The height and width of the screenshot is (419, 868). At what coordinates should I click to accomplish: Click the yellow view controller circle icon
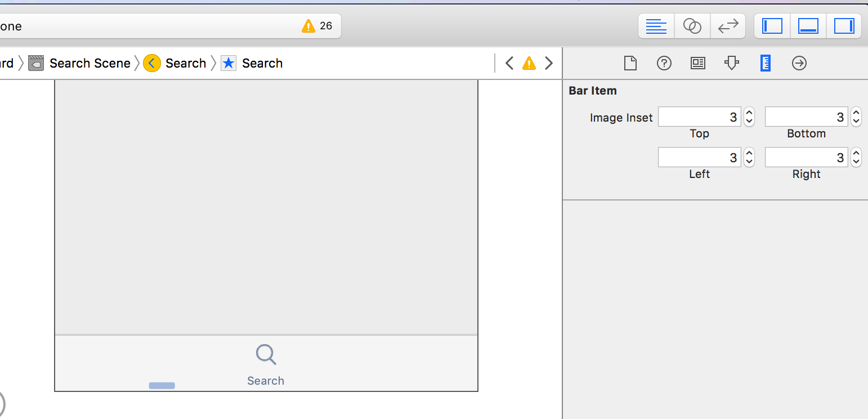[152, 63]
